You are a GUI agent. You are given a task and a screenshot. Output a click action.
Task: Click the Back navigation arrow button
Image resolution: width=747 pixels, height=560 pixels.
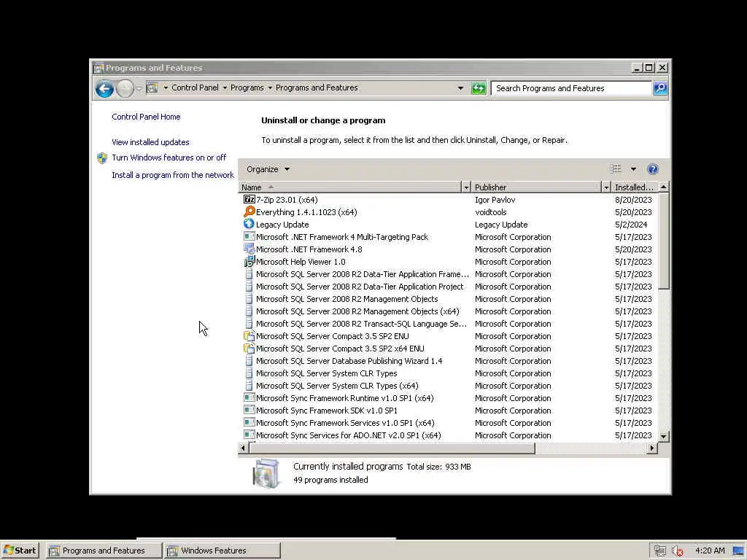coord(104,88)
